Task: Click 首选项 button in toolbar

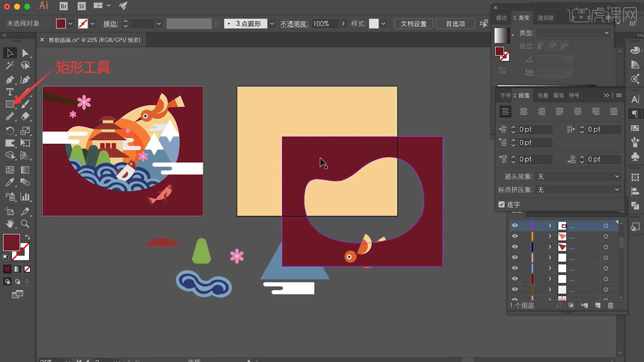Action: coord(455,24)
